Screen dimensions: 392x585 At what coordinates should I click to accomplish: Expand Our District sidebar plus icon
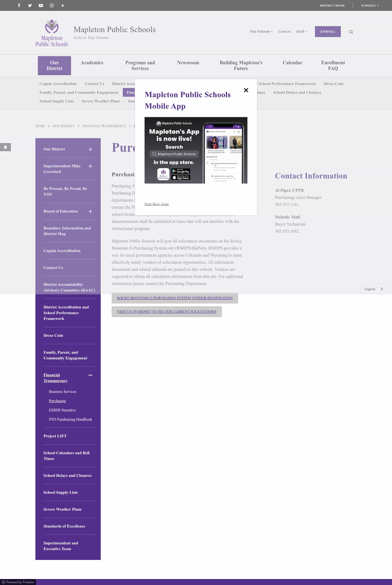(90, 149)
